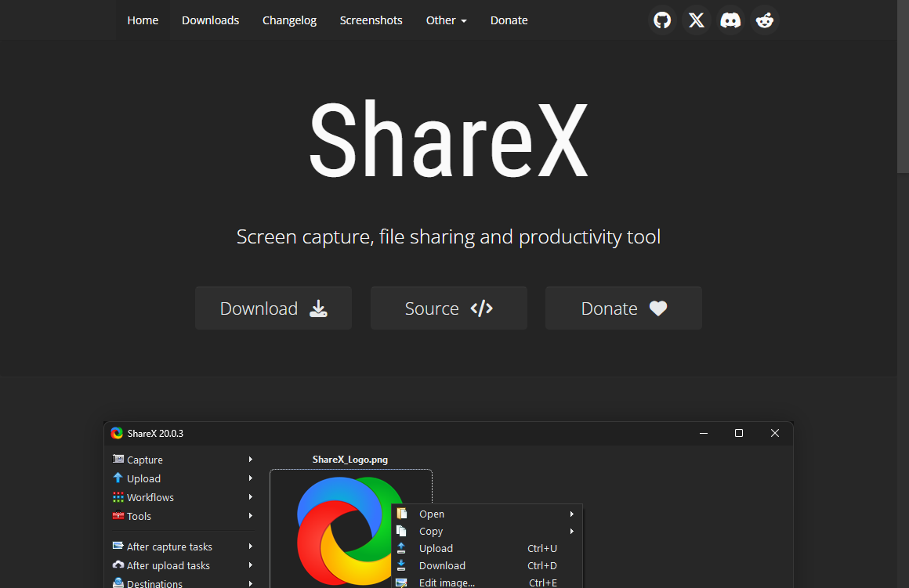
Task: Select Edit image... in context menu
Action: coord(487,583)
